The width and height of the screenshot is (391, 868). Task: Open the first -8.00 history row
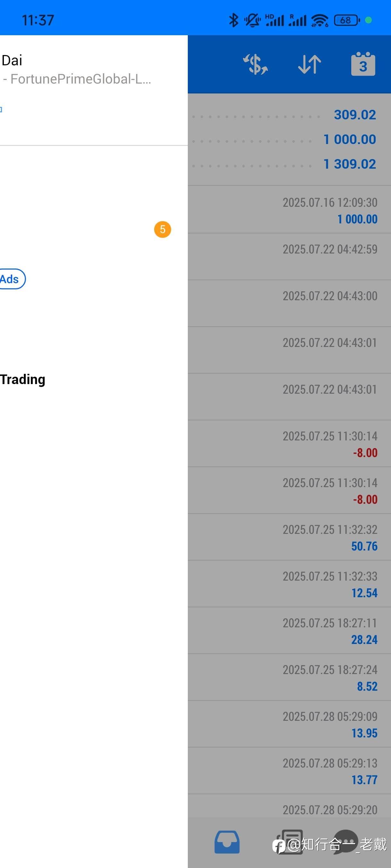pyautogui.click(x=289, y=444)
